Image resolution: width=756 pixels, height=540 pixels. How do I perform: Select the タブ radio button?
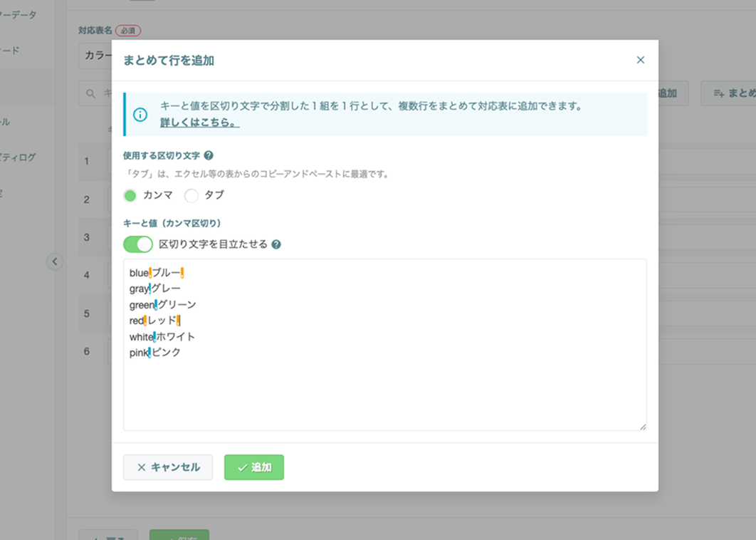pyautogui.click(x=191, y=195)
